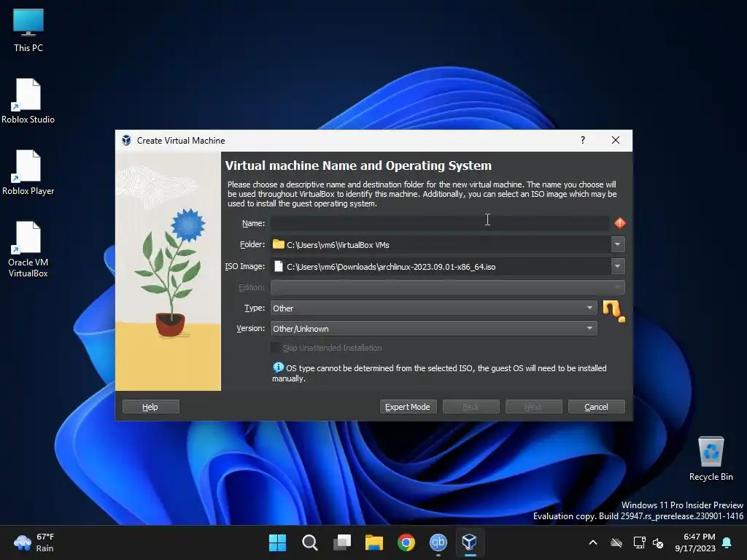Open File Explorer from taskbar
Image resolution: width=747 pixels, height=560 pixels.
(x=374, y=542)
